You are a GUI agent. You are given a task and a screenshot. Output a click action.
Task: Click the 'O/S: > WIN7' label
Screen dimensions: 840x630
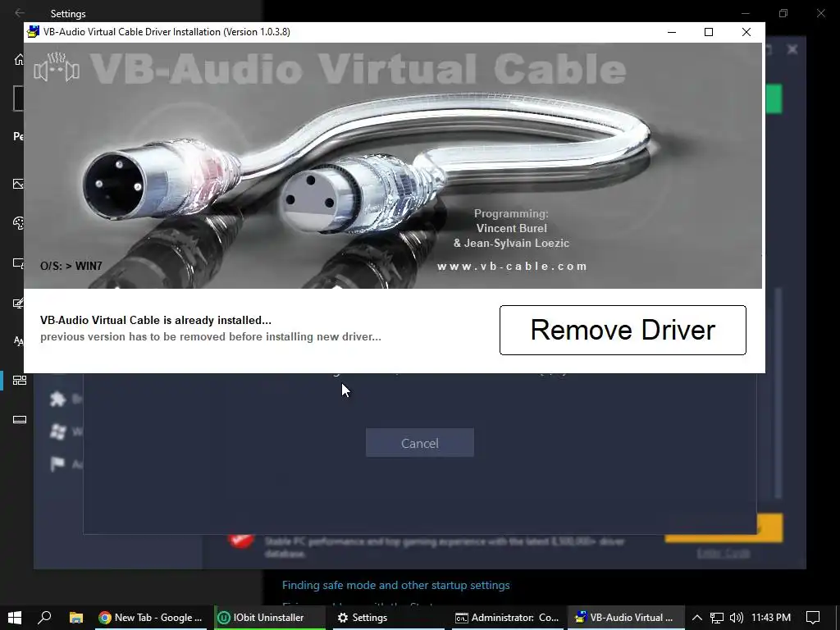[71, 266]
